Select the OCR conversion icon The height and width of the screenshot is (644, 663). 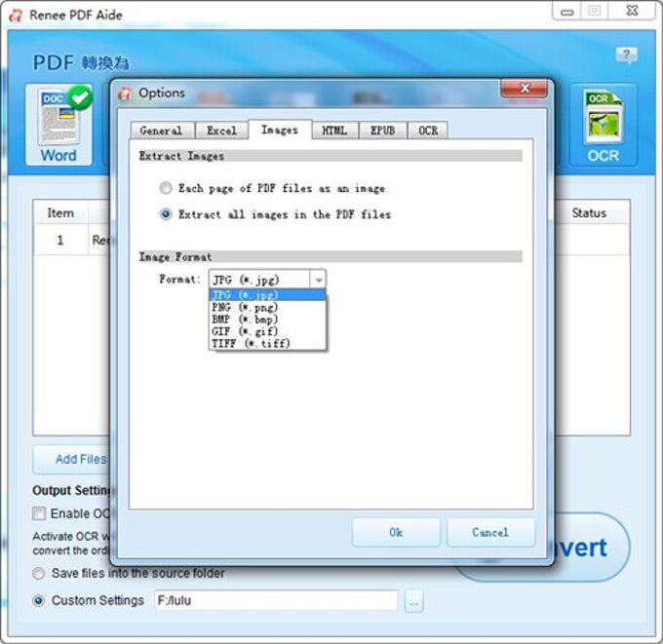[x=604, y=126]
